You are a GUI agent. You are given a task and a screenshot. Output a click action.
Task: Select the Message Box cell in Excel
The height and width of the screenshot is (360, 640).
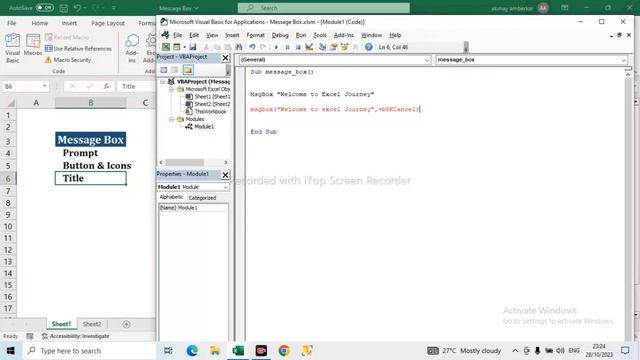pos(91,140)
